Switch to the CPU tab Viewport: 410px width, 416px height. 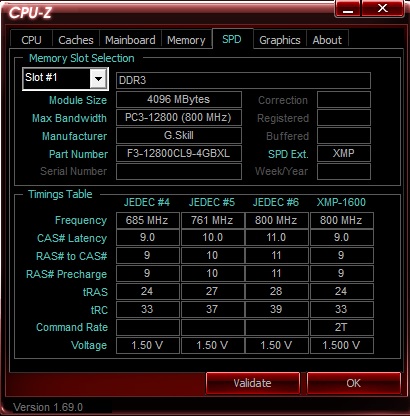[x=31, y=40]
